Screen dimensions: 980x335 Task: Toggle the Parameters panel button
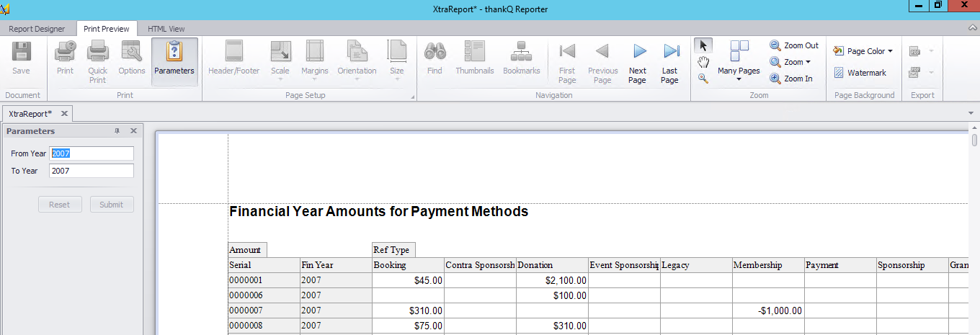174,62
